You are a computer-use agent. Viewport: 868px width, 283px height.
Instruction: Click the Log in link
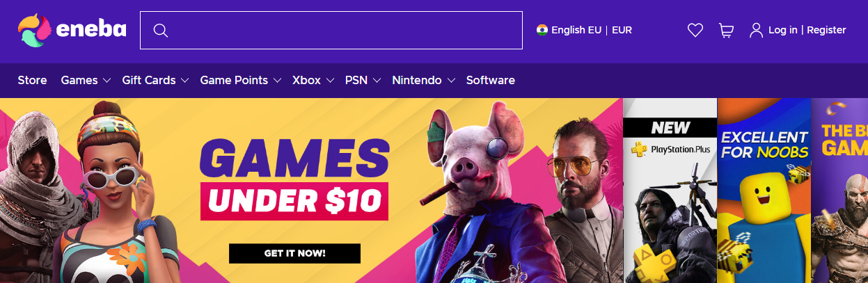[783, 30]
